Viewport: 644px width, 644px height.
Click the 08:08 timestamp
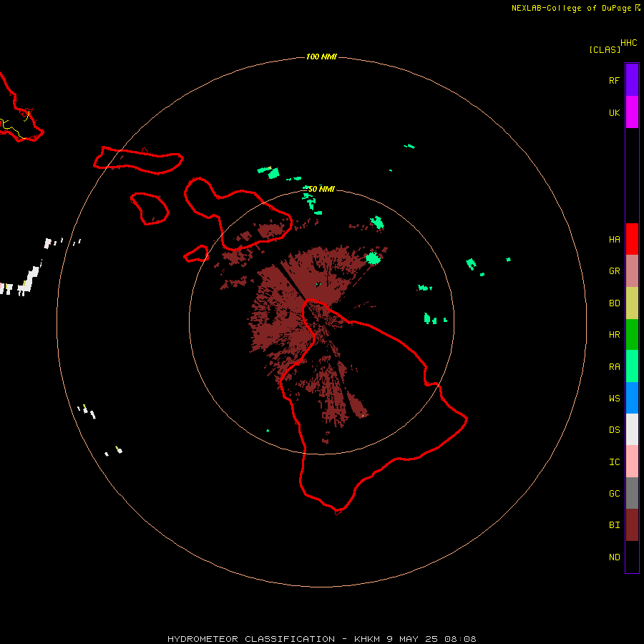click(x=459, y=639)
